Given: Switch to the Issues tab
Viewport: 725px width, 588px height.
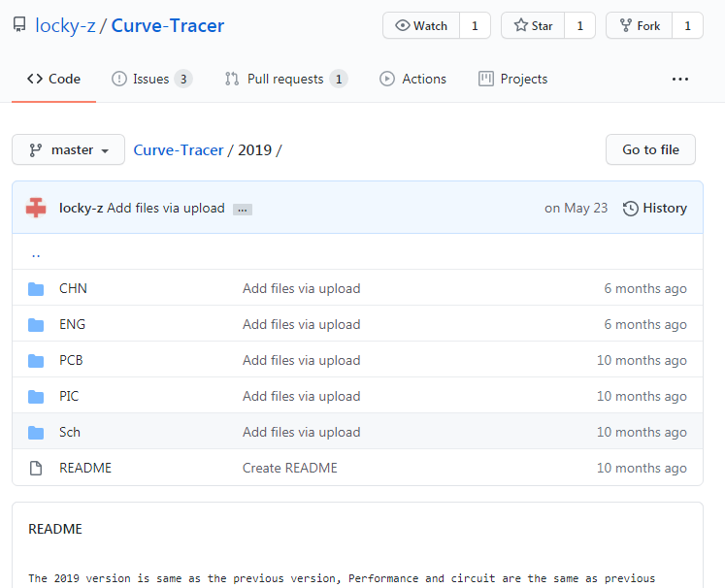Looking at the screenshot, I should point(151,79).
